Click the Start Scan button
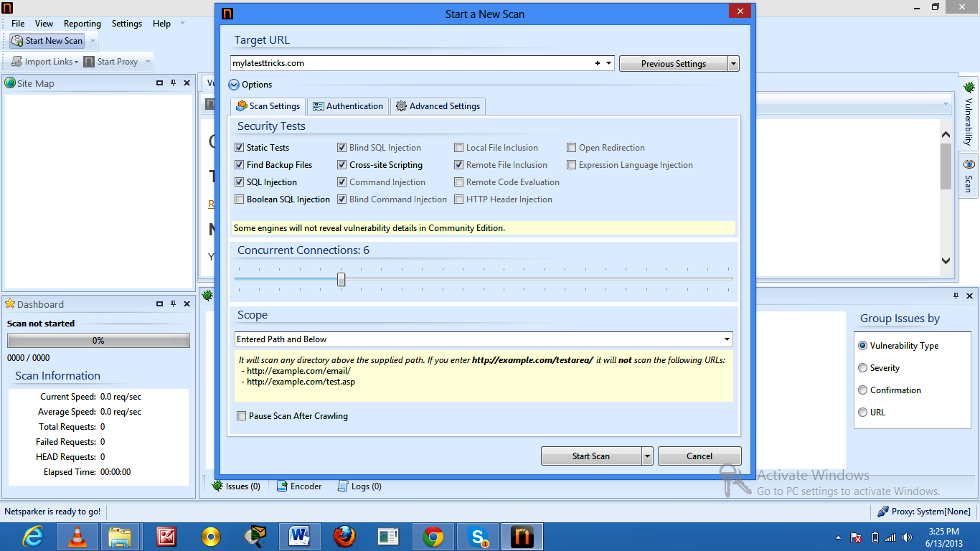The height and width of the screenshot is (551, 980). tap(591, 456)
